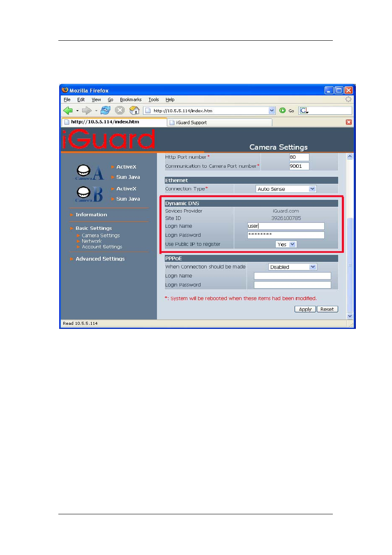Open Camera B ActiveX viewer
Image resolution: width=392 pixels, height=555 pixels.
coord(126,189)
